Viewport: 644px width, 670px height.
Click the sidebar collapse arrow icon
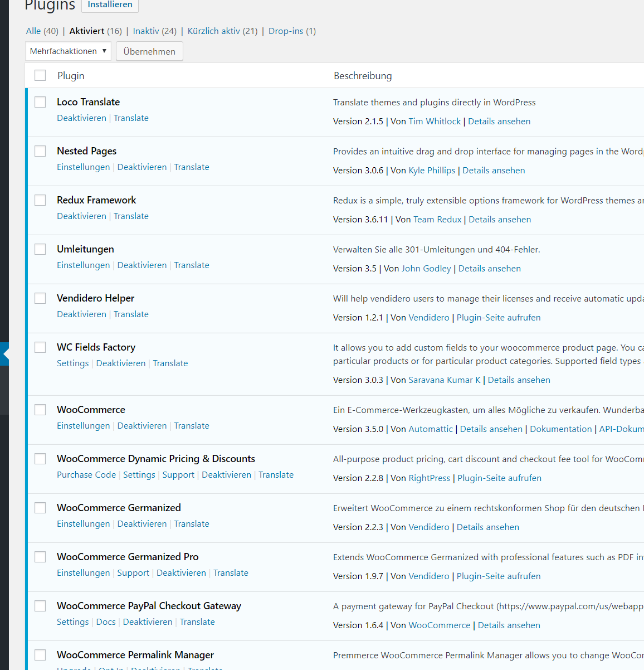coord(6,353)
